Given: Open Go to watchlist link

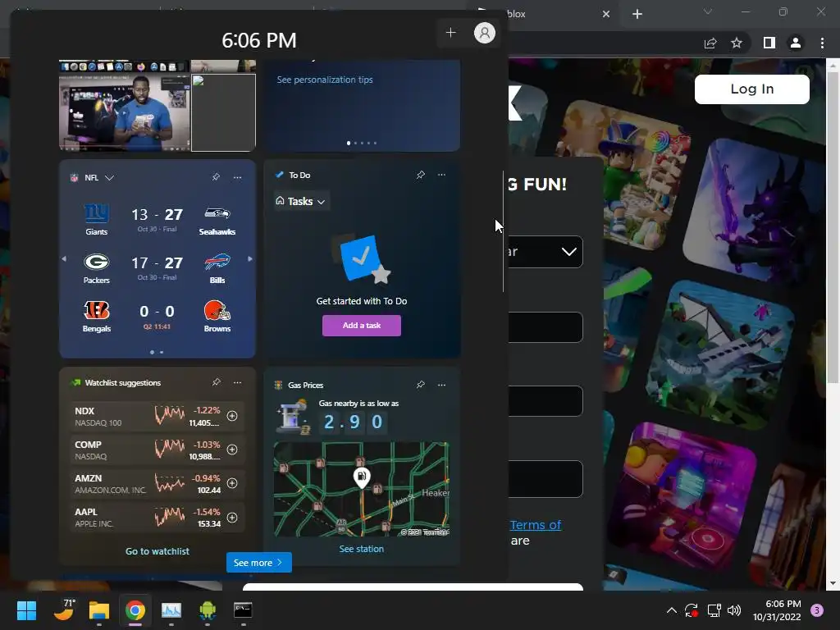Looking at the screenshot, I should [157, 551].
